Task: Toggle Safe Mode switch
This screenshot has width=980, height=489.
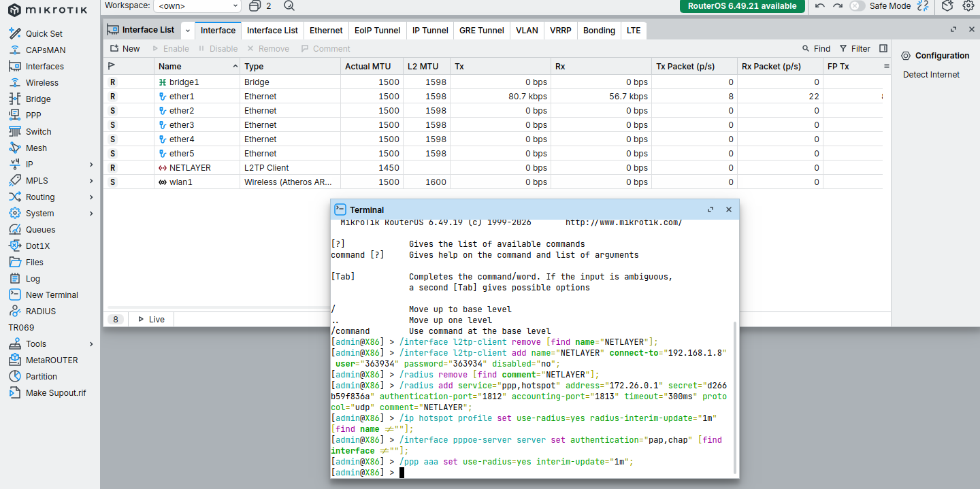Action: 857,5
